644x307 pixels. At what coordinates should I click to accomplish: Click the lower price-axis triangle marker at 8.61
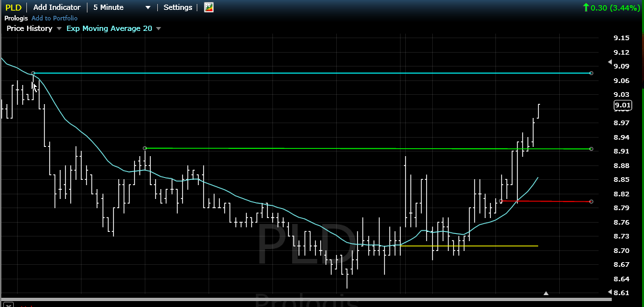(610, 293)
